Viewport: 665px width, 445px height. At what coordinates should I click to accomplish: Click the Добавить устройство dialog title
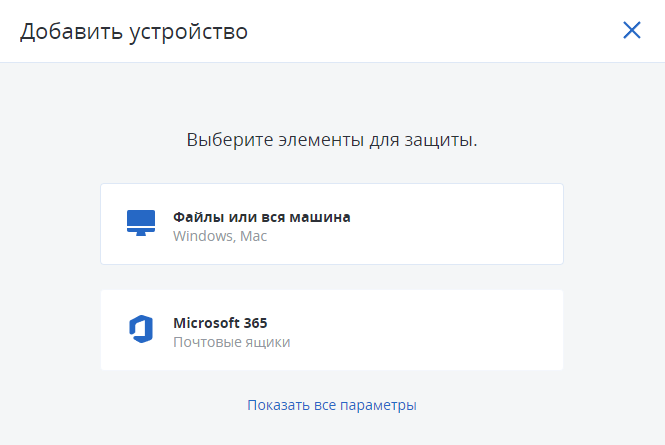tap(134, 32)
